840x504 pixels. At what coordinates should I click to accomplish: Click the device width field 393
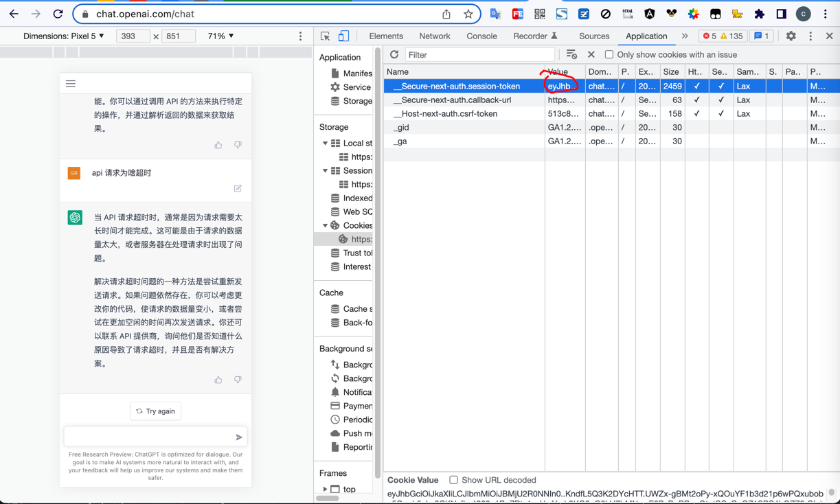coord(133,36)
